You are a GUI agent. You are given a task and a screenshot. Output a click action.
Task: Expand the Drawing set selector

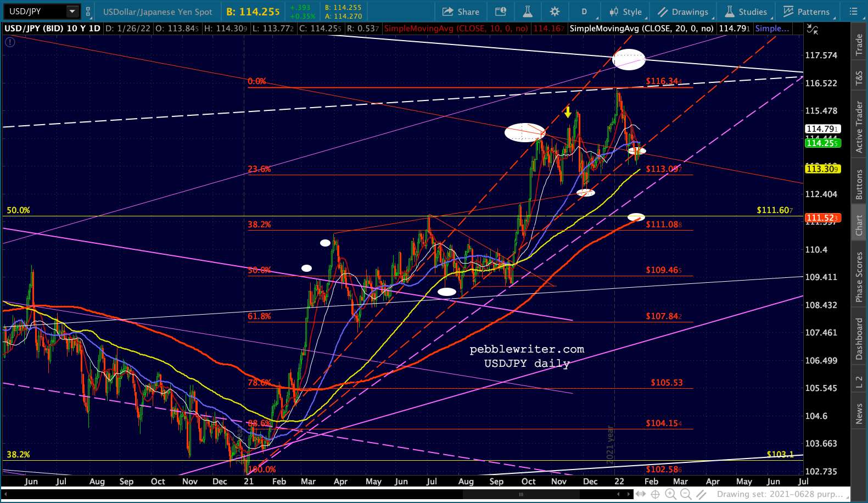pyautogui.click(x=780, y=494)
